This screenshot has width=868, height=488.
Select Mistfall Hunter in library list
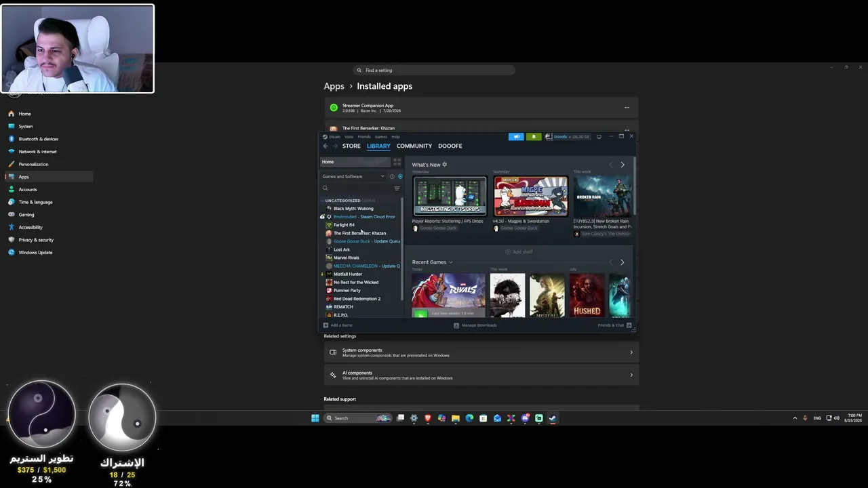[x=348, y=274]
